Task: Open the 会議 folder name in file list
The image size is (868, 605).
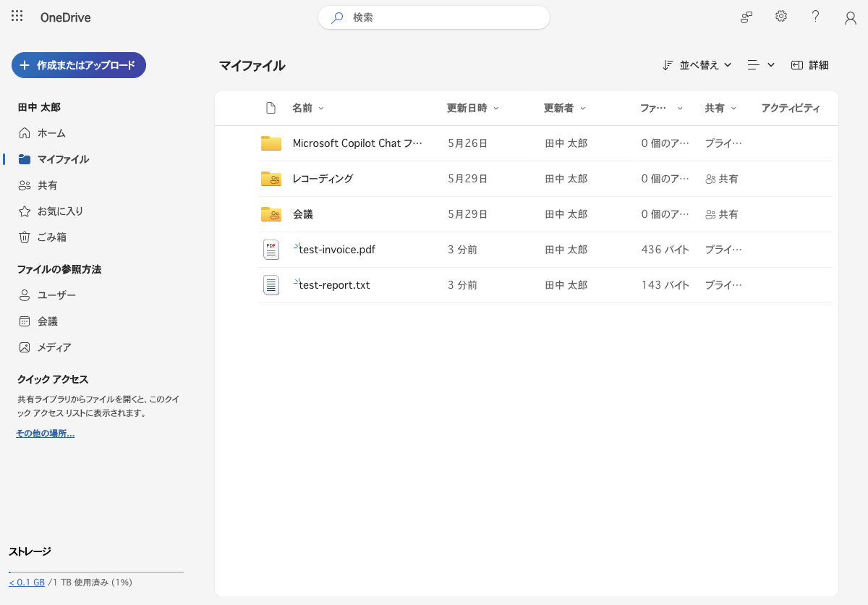Action: click(303, 214)
